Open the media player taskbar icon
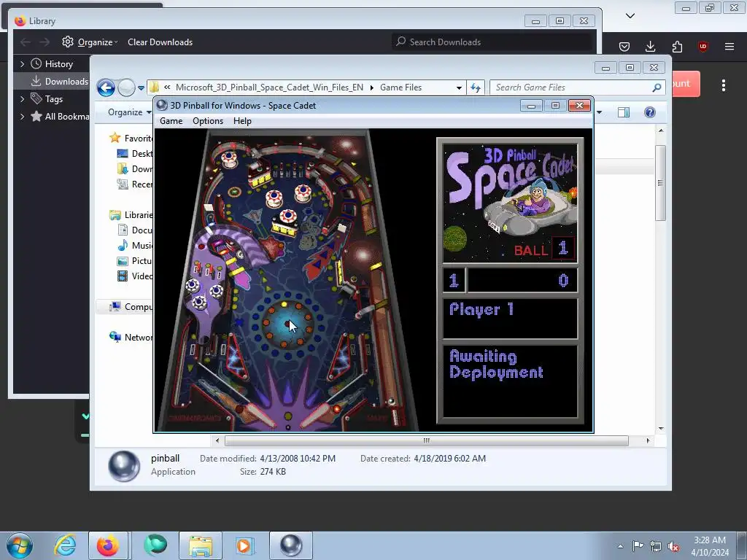The height and width of the screenshot is (560, 747). tap(246, 545)
